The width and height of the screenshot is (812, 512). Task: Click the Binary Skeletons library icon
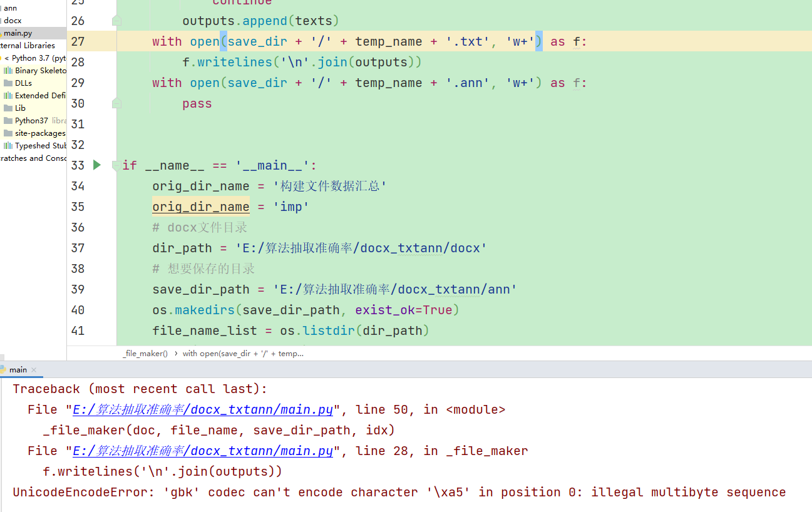point(7,70)
